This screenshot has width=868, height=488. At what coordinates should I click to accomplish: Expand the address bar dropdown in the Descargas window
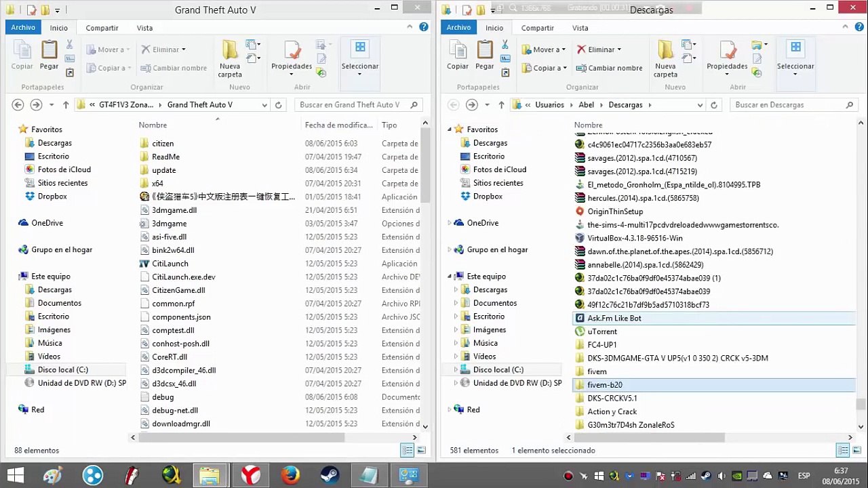tap(700, 105)
